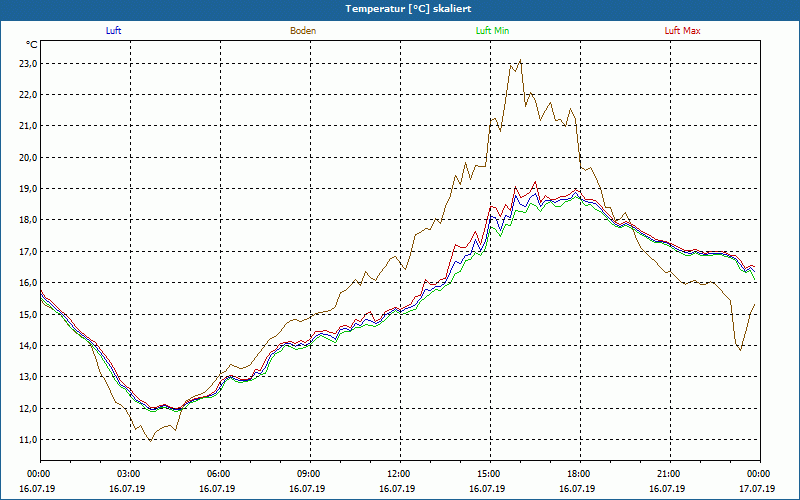Click the chart title 'Temperatur [°C] skaliert'
800x500 pixels.
point(408,9)
